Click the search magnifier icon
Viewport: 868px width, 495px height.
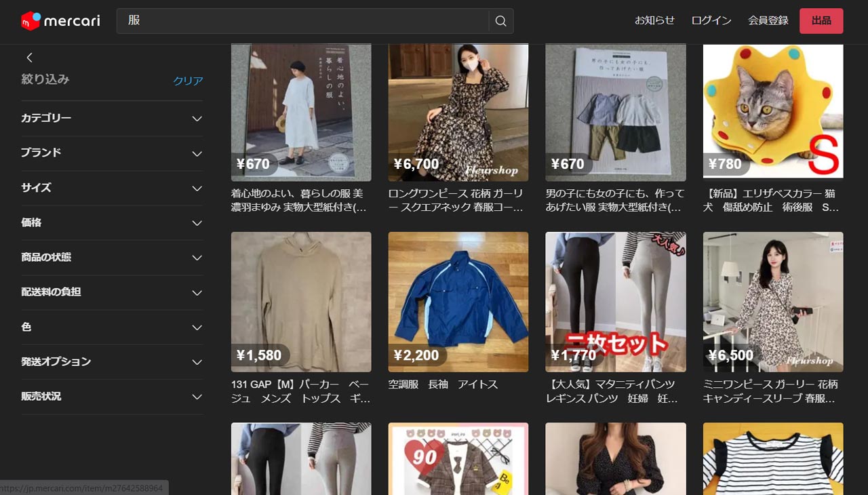(x=501, y=21)
